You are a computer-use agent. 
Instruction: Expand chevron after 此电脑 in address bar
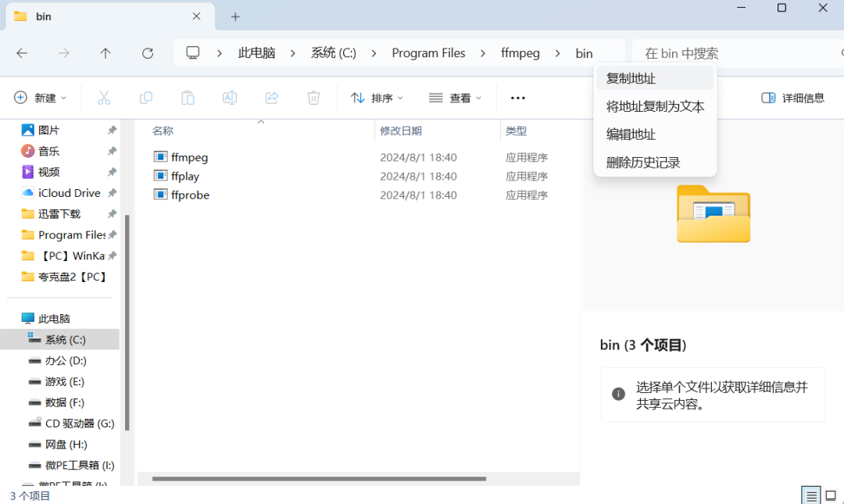[x=293, y=53]
